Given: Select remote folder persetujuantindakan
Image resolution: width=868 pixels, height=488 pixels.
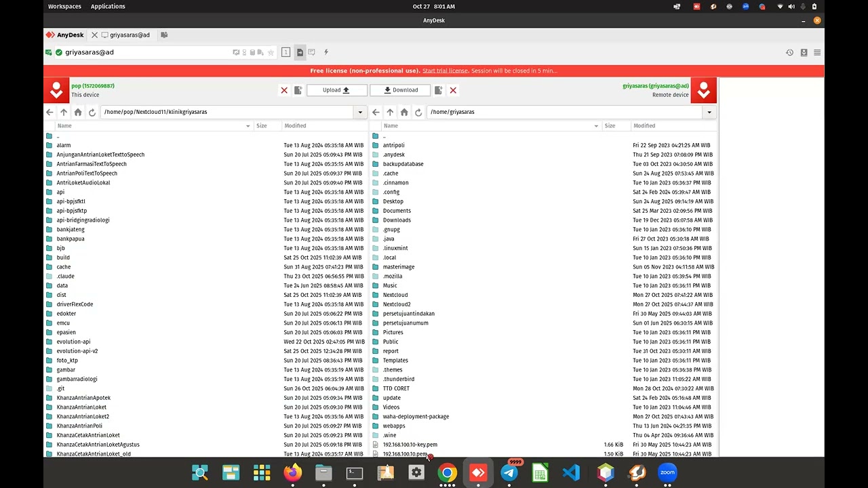Looking at the screenshot, I should tap(408, 314).
